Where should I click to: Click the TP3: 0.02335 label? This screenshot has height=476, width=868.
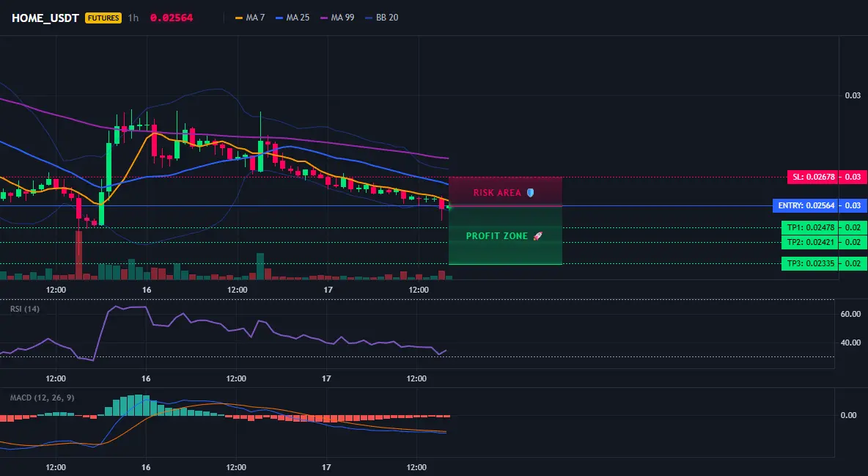click(x=810, y=263)
